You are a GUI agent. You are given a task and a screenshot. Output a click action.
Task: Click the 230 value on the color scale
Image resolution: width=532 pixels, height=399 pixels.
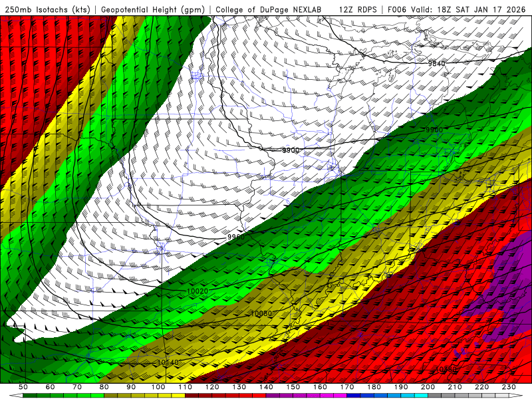509,387
